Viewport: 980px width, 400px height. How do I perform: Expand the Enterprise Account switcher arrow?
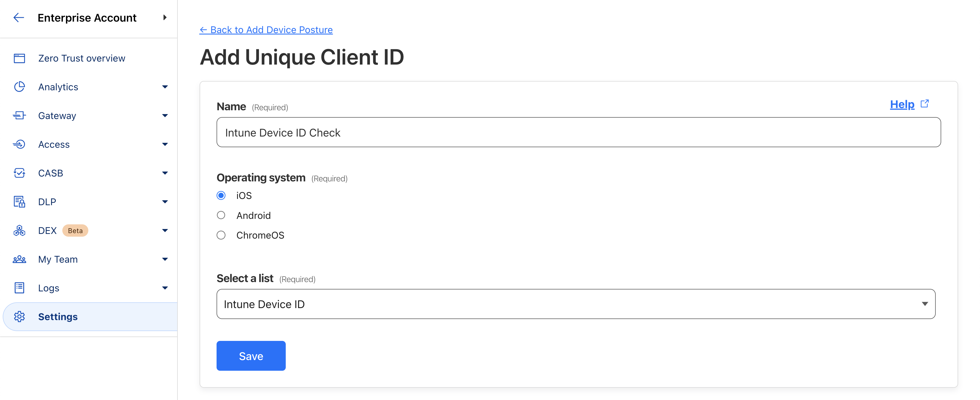coord(165,18)
